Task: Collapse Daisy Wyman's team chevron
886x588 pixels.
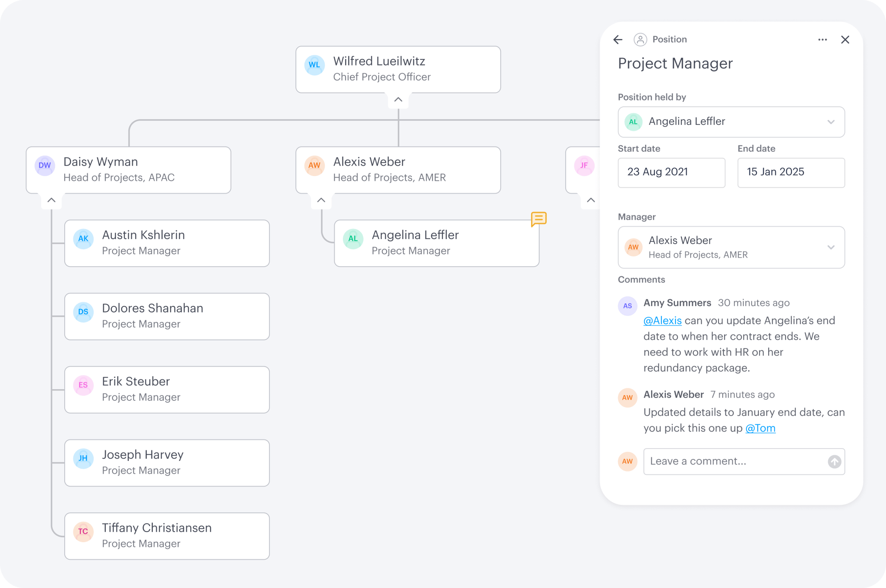Action: (51, 200)
